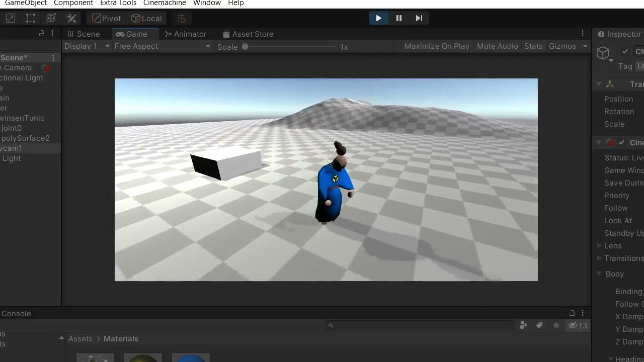Screen dimensions: 644x362
Task: Open the Extra Tools menu
Action: point(118,3)
